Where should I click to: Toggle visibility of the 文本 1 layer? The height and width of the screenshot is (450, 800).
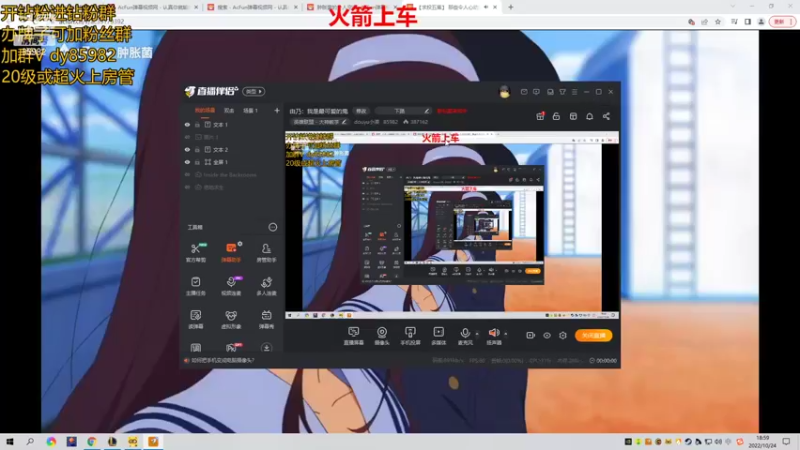click(187, 124)
